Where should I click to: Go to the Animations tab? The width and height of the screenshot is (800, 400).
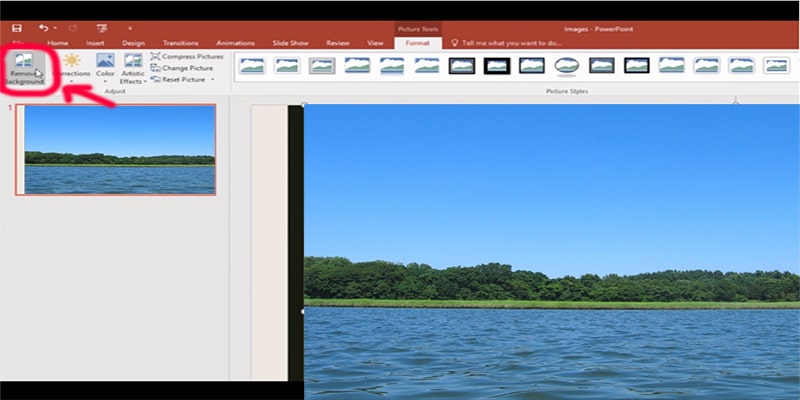[x=235, y=43]
